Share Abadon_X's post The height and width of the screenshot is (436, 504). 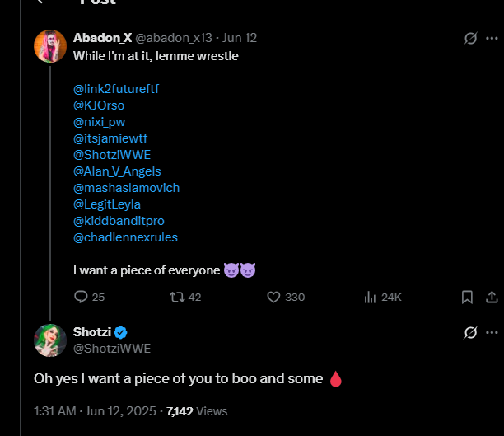coord(492,297)
